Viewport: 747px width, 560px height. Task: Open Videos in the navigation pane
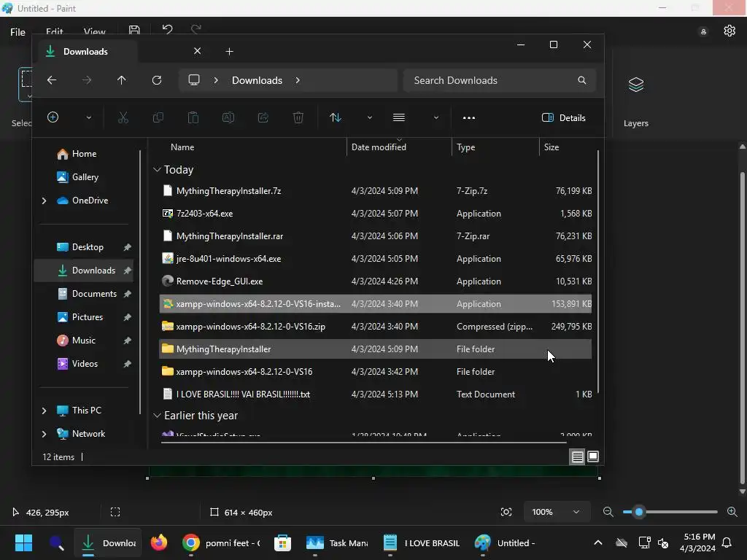tap(85, 363)
